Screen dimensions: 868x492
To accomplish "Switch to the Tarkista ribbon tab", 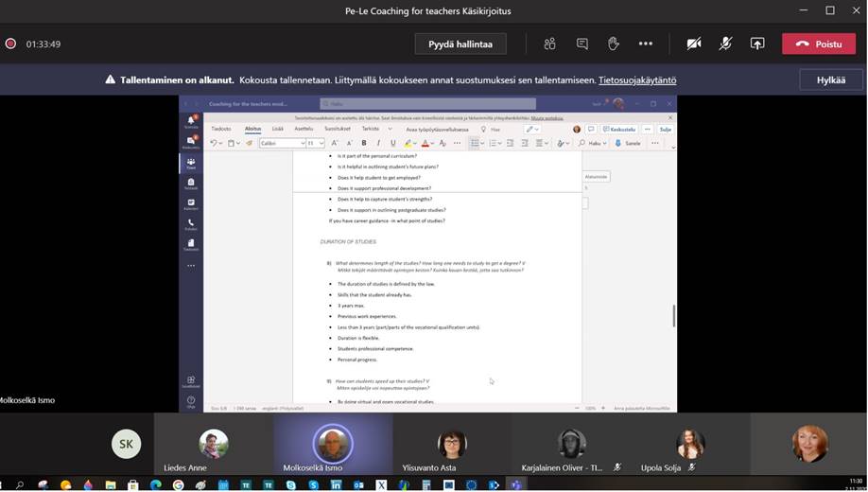I will 371,129.
